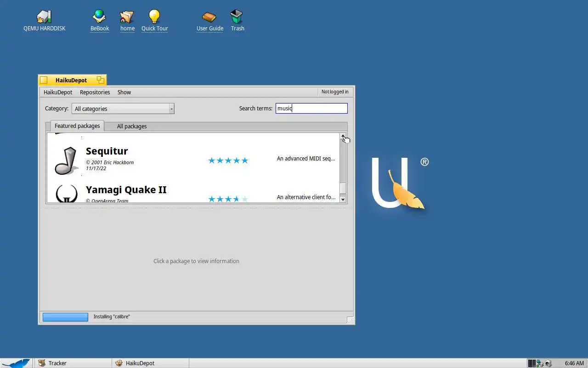Click the install progress bar

pyautogui.click(x=65, y=317)
